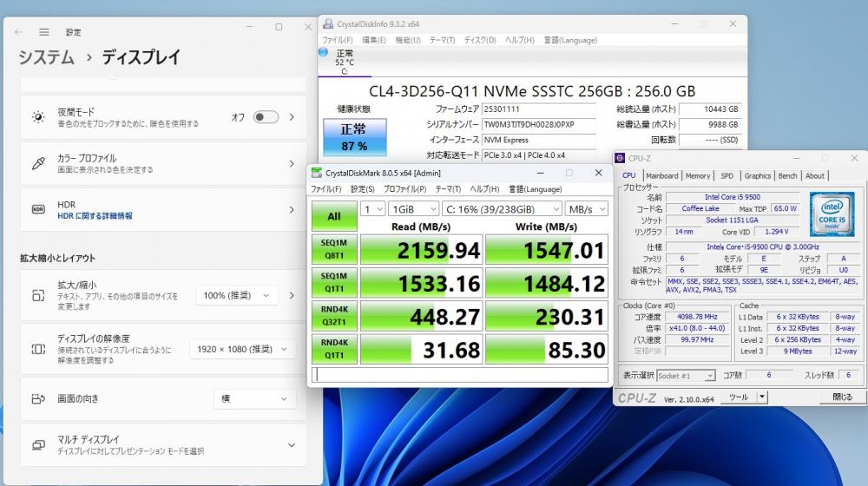Open the CPU-Z ツール dropdown arrow

[x=762, y=397]
